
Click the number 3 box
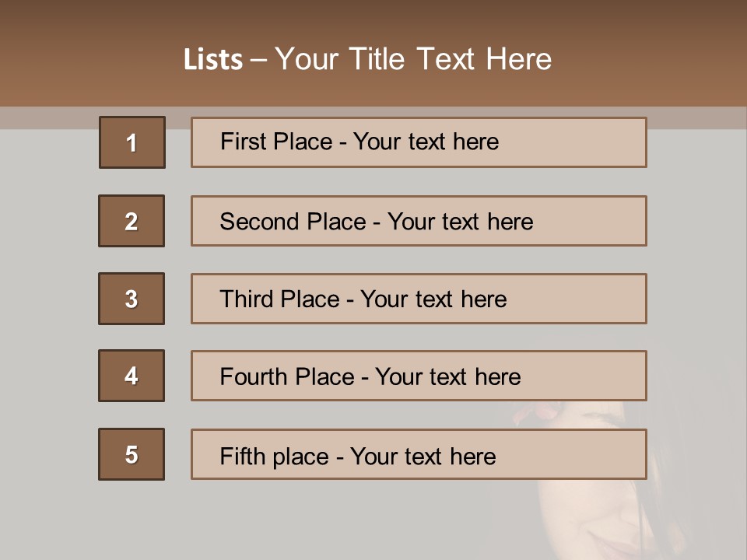(132, 299)
